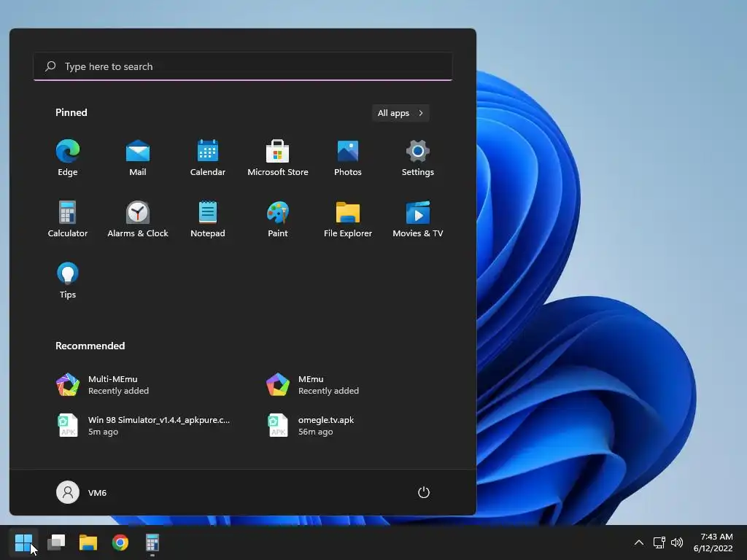Open network status in system tray

tap(659, 542)
